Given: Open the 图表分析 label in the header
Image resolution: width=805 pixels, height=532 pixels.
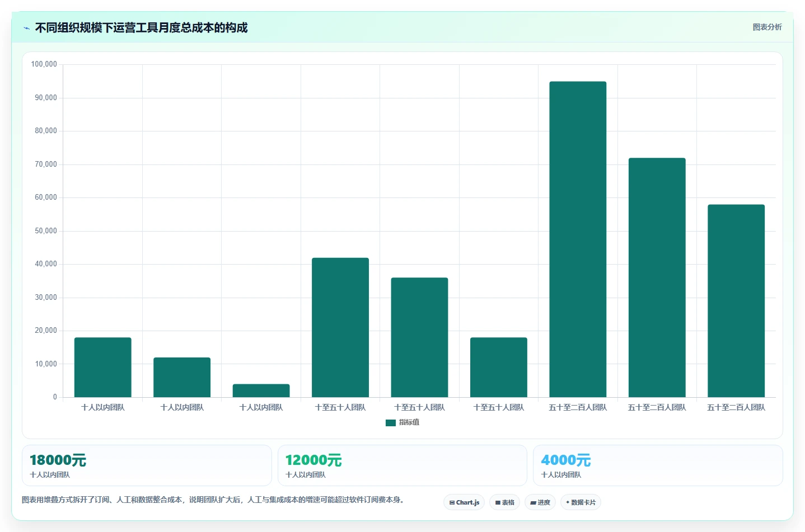Looking at the screenshot, I should pos(767,27).
